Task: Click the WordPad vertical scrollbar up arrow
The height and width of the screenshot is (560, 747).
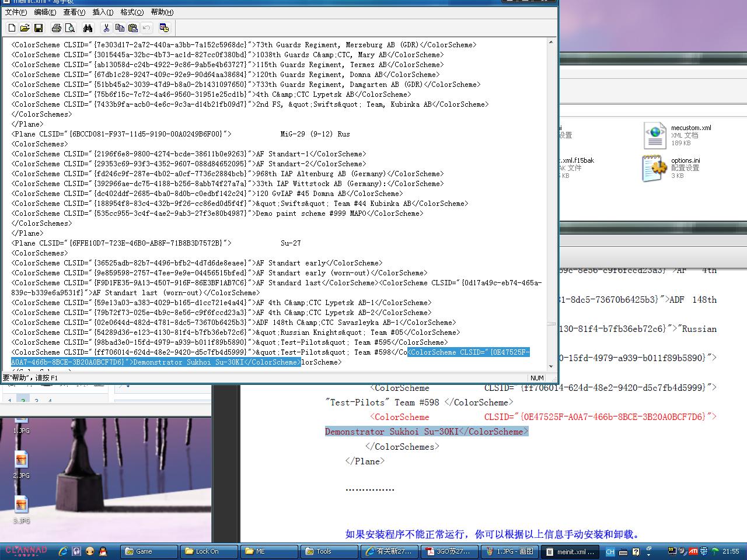Action: (551, 42)
